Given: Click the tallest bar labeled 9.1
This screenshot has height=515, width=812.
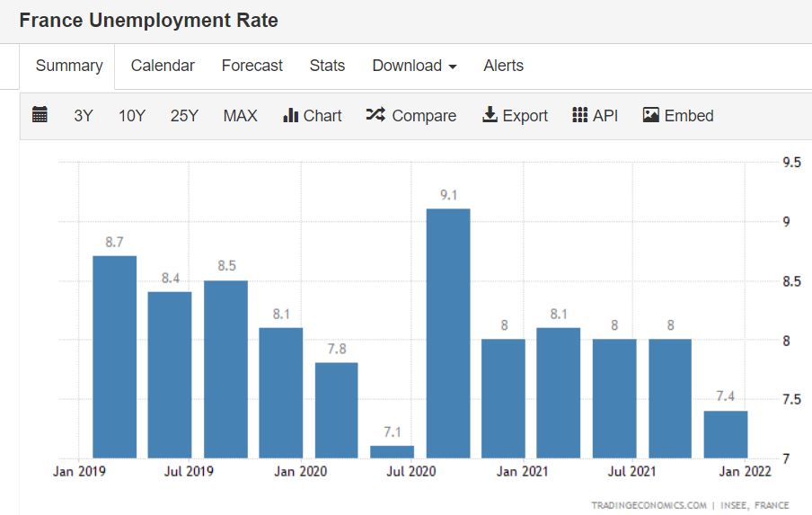Looking at the screenshot, I should [x=448, y=333].
